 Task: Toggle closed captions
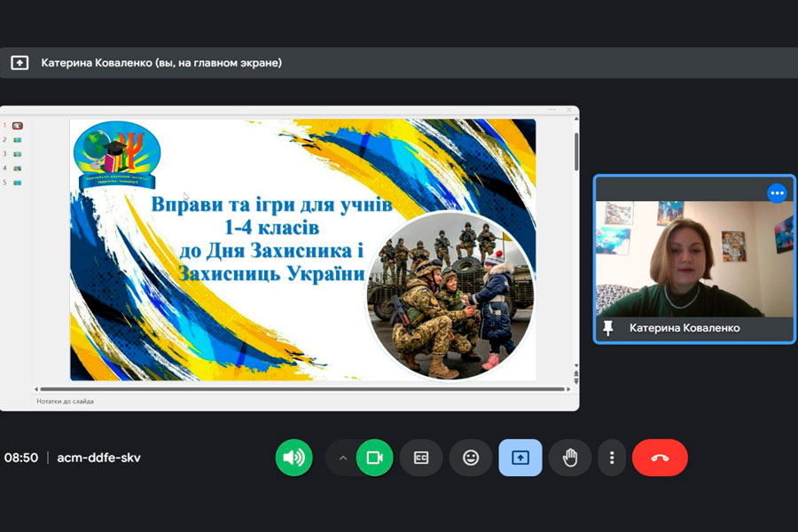point(421,458)
